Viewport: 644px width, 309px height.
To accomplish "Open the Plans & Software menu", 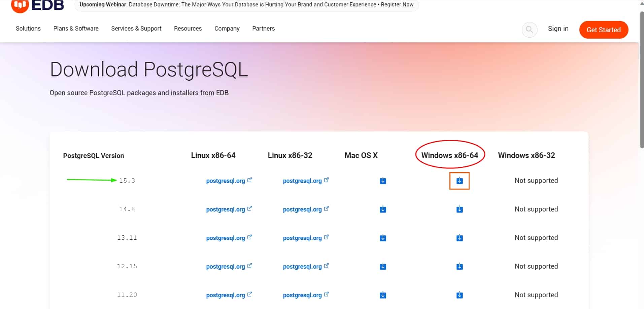I will pyautogui.click(x=76, y=29).
